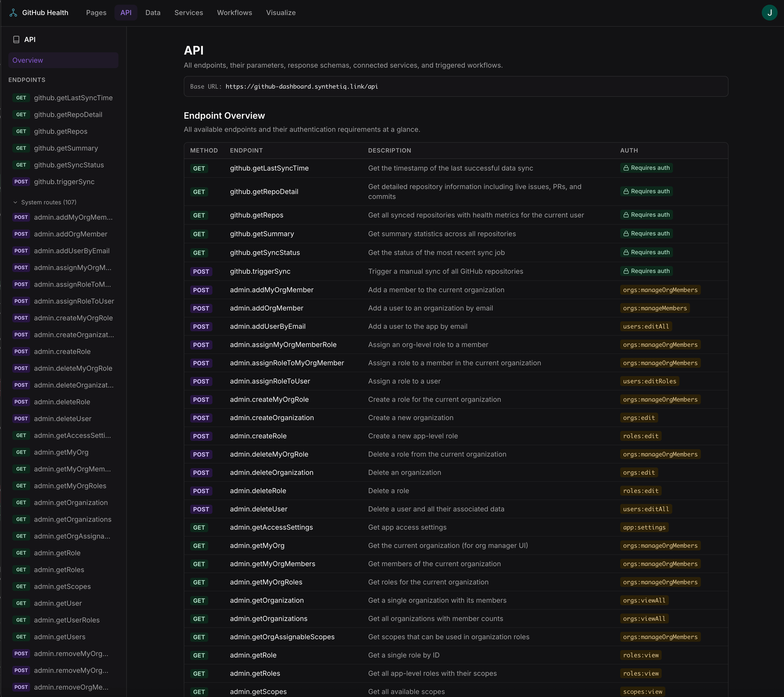Open admin.deleteUser in the sidebar
784x697 pixels.
click(x=63, y=419)
